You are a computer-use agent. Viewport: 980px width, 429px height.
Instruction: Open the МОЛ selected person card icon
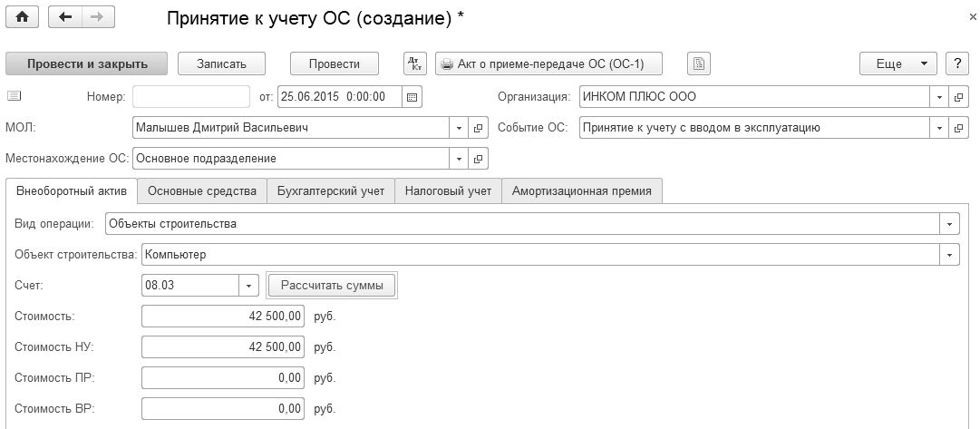tap(478, 128)
